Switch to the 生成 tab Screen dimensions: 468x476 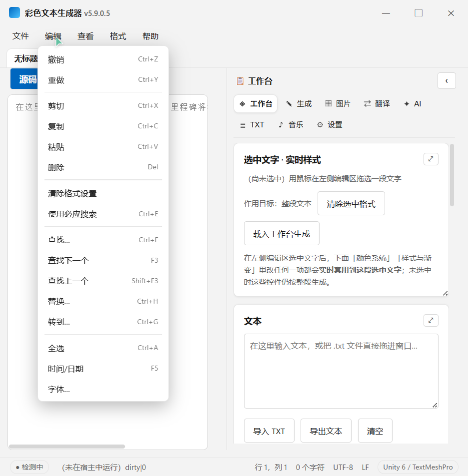coord(299,104)
